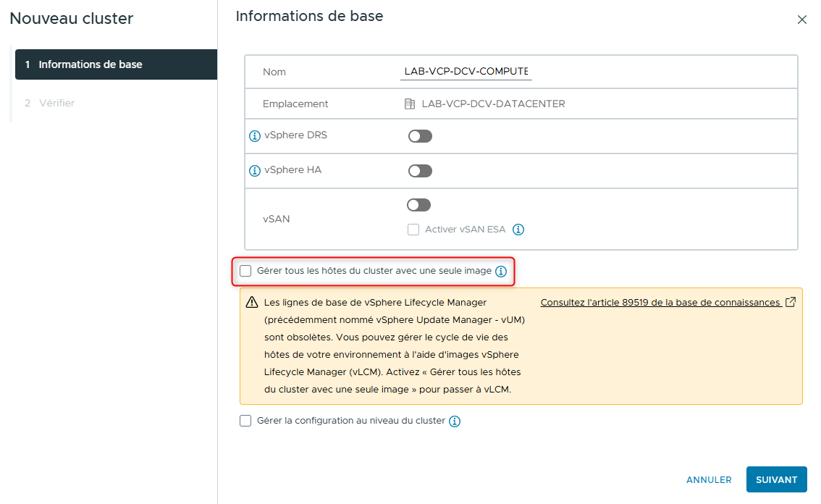This screenshot has height=504, width=821.
Task: Check Gérer la configuration au niveau du cluster
Action: [x=245, y=421]
